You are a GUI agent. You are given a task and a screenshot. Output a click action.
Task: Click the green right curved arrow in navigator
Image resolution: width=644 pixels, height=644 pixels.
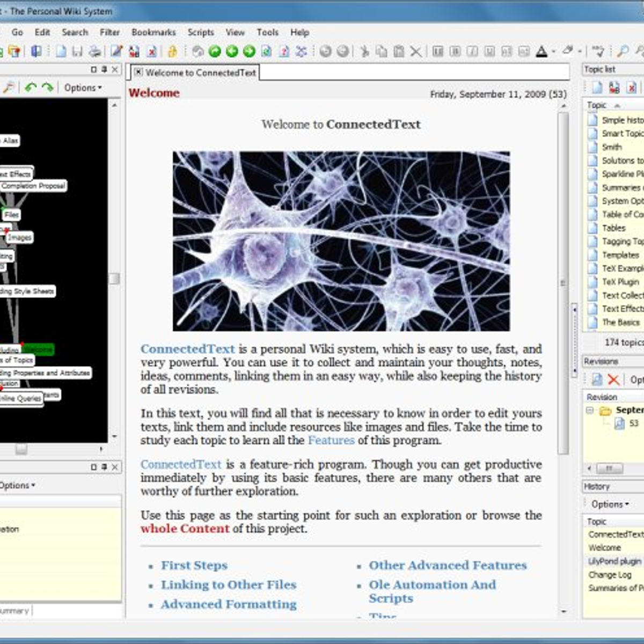(x=48, y=87)
